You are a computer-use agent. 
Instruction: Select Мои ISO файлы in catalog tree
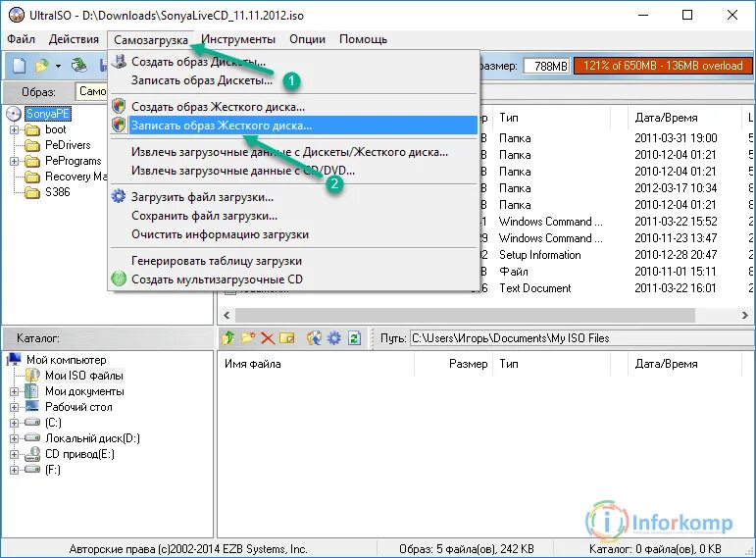84,376
